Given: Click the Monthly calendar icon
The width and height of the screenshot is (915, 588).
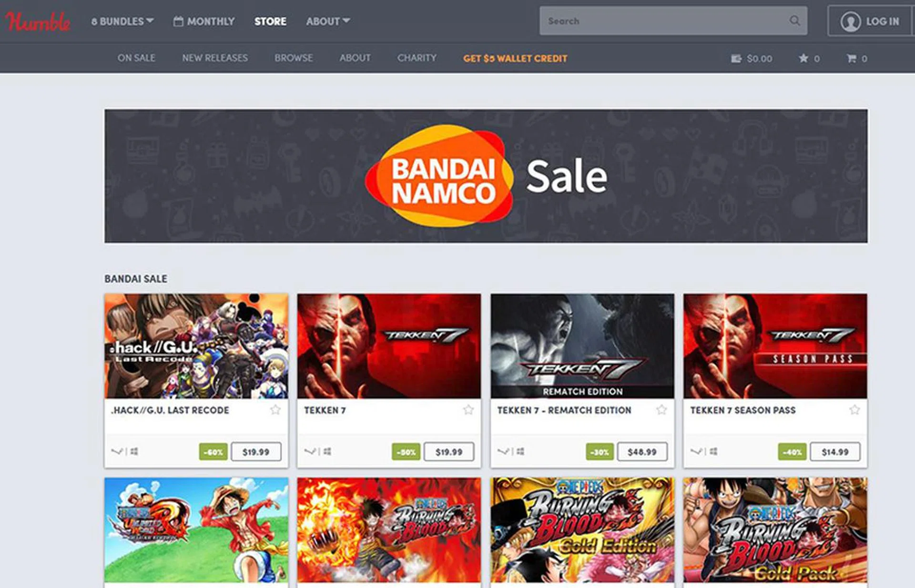Looking at the screenshot, I should [178, 21].
